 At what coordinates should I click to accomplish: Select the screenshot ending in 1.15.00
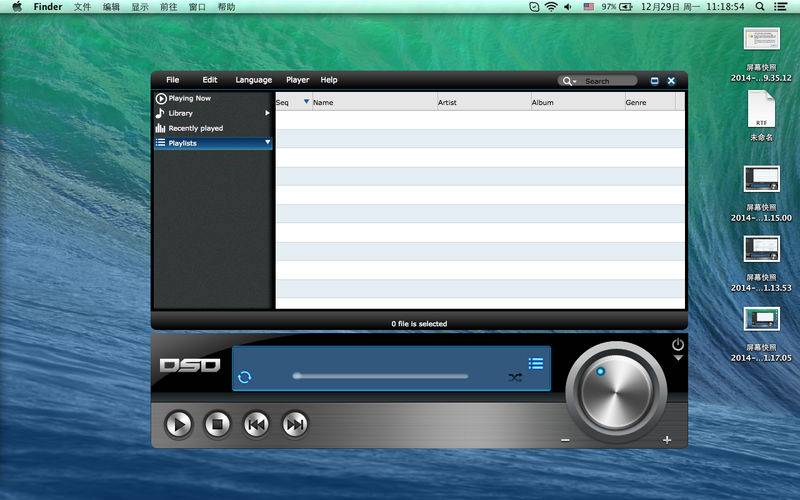pos(761,179)
